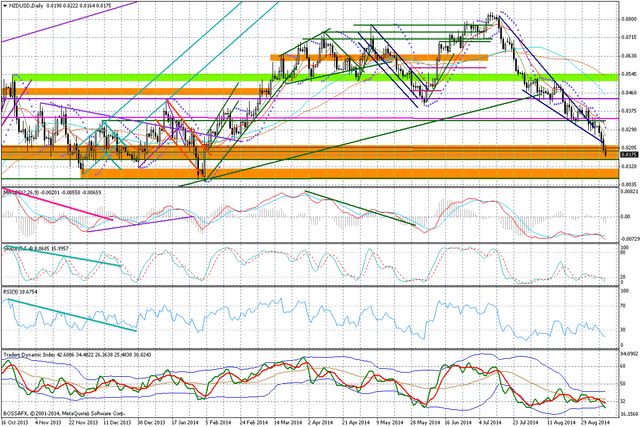640x427 pixels.
Task: Select the 0.8800 price axis label
Action: click(x=629, y=19)
